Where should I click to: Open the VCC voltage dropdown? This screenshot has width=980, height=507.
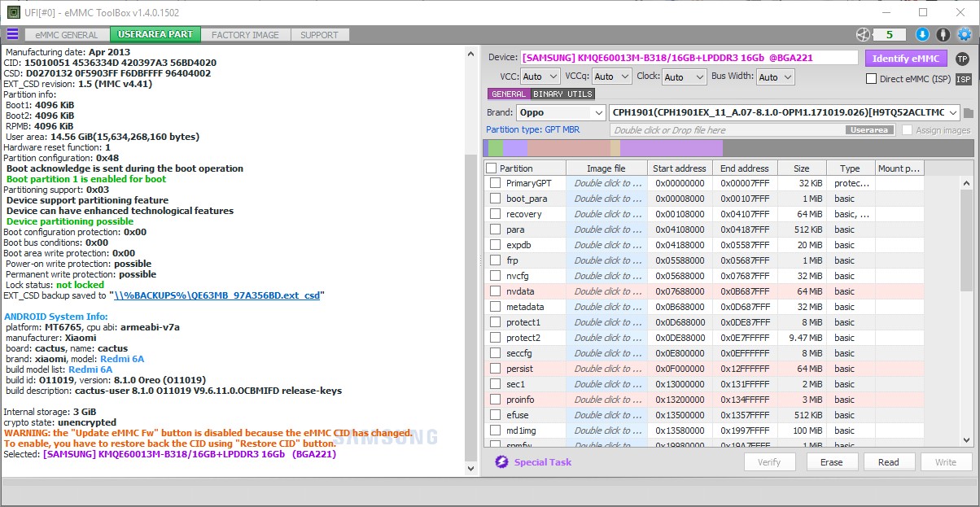[x=540, y=76]
